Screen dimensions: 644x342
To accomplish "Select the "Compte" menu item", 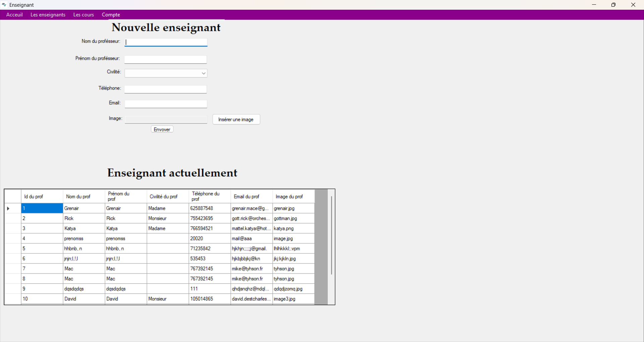I will pyautogui.click(x=111, y=15).
